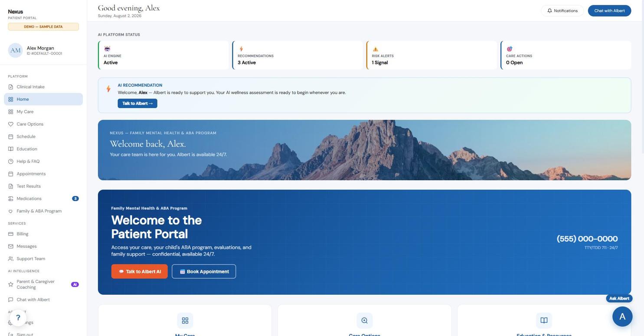Click the Nexus logo text

(16, 12)
